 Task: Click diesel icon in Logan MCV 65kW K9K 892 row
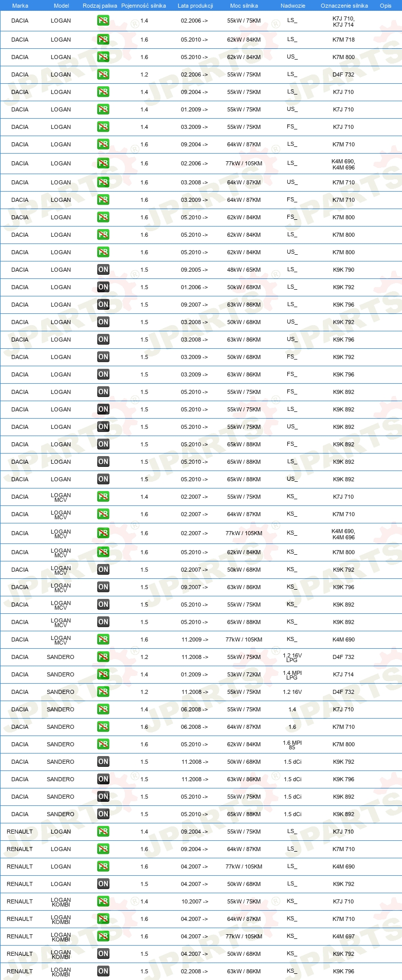(x=103, y=622)
